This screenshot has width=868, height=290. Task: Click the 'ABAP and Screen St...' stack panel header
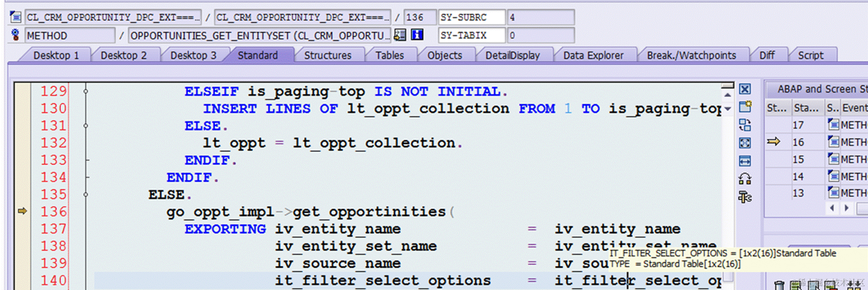tap(818, 89)
